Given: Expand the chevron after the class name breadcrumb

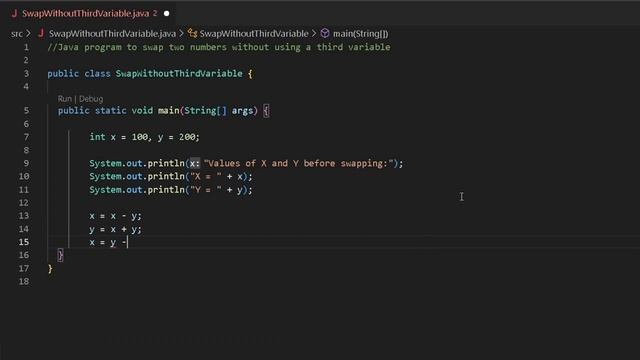Looking at the screenshot, I should (314, 33).
